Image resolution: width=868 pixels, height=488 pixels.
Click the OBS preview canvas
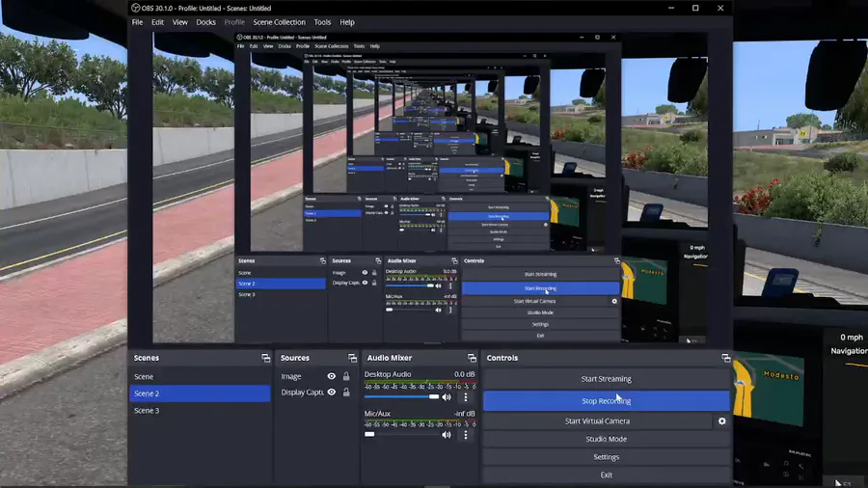(429, 188)
